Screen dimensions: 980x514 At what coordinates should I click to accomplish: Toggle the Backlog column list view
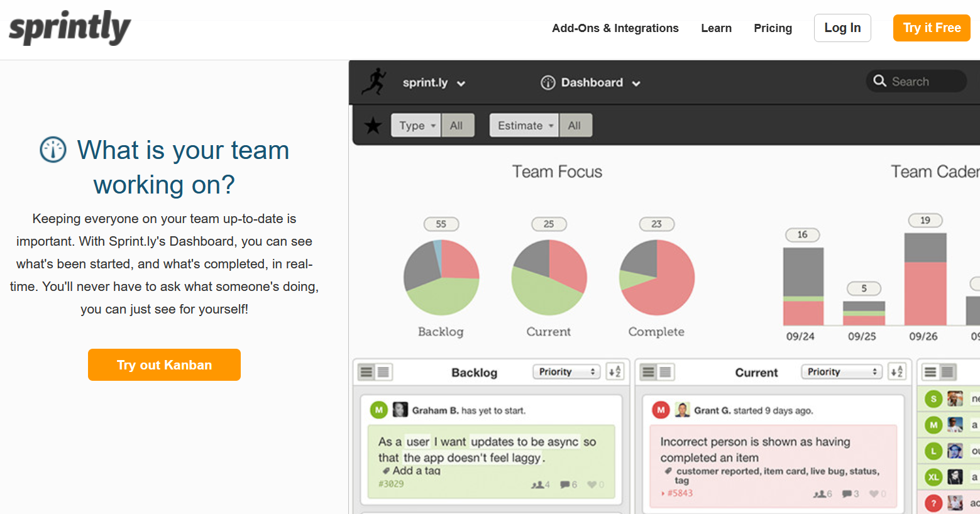(x=366, y=372)
